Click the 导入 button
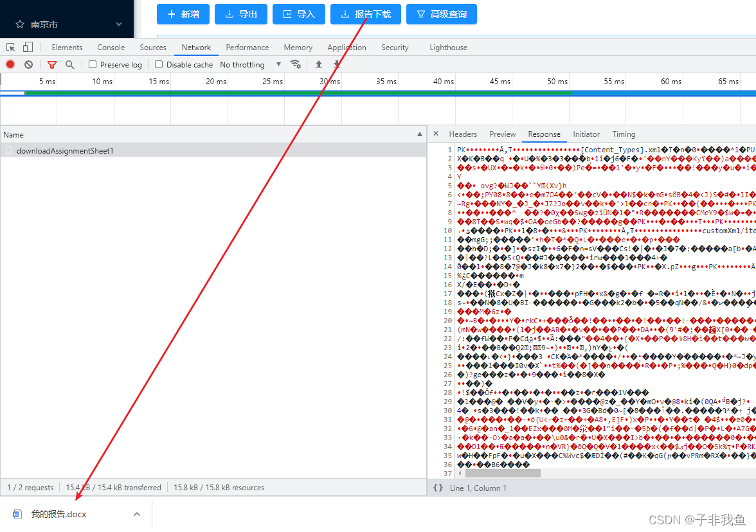Screen dimensions: 756x532 point(299,14)
